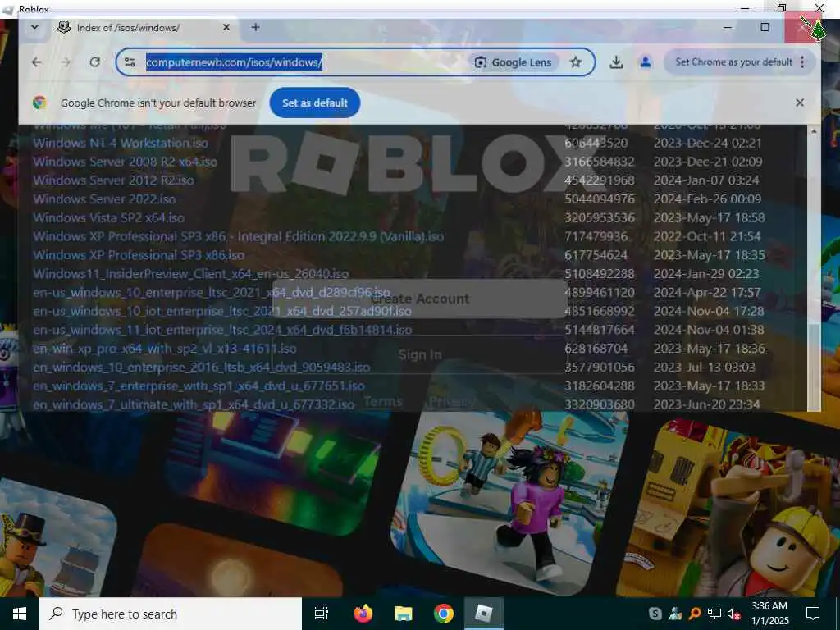Open XP Professional SP3 Integral Edition iso

pyautogui.click(x=239, y=237)
